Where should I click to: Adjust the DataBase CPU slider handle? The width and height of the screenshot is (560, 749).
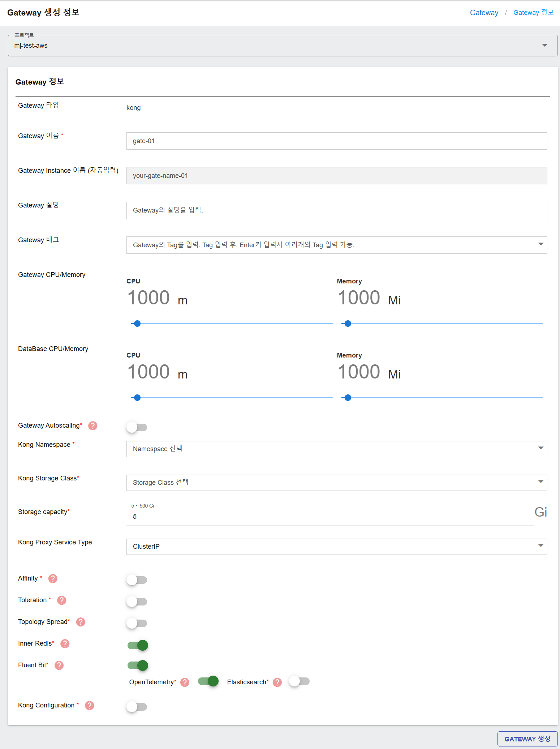[137, 398]
